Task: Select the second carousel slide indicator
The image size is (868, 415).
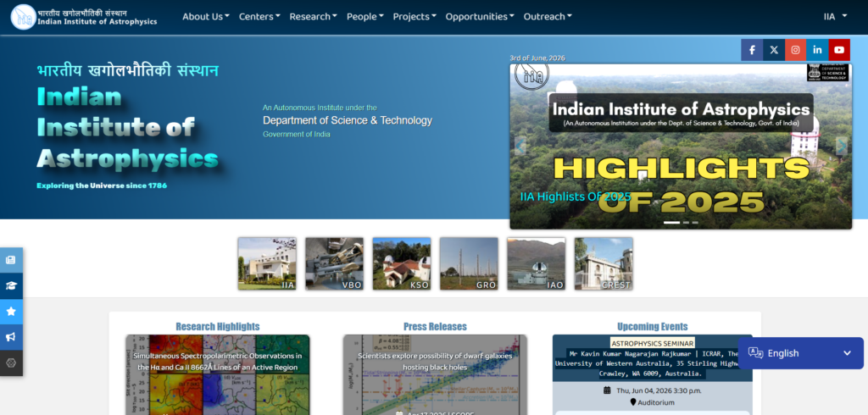Action: click(x=686, y=223)
